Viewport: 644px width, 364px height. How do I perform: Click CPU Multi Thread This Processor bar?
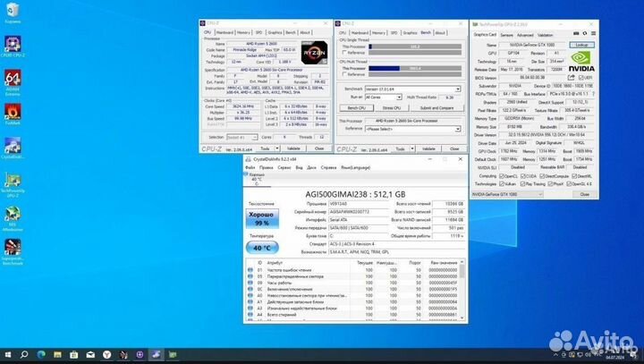pyautogui.click(x=415, y=69)
